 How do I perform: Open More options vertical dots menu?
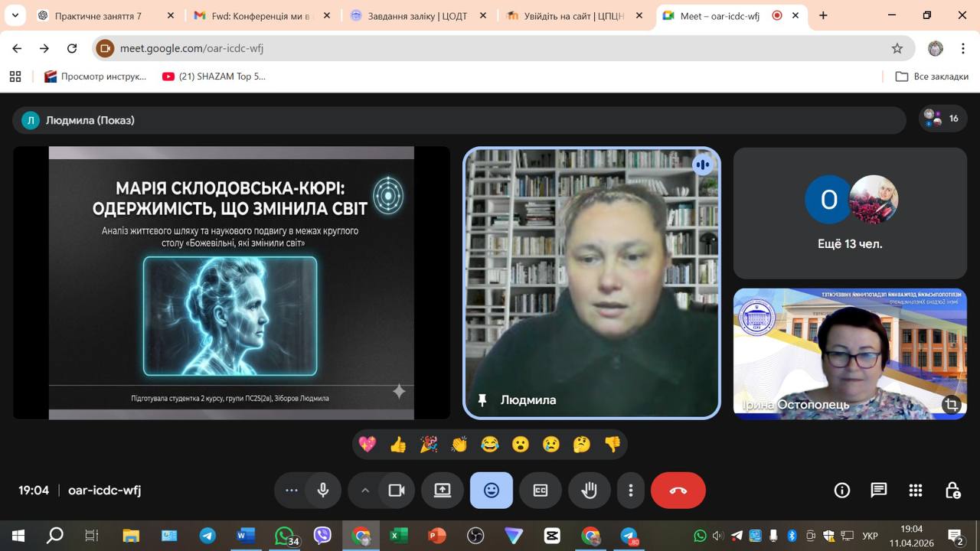click(x=631, y=491)
